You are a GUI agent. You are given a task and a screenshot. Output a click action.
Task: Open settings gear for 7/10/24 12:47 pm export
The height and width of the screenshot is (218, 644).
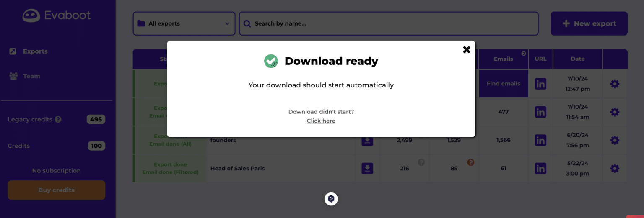click(x=615, y=84)
